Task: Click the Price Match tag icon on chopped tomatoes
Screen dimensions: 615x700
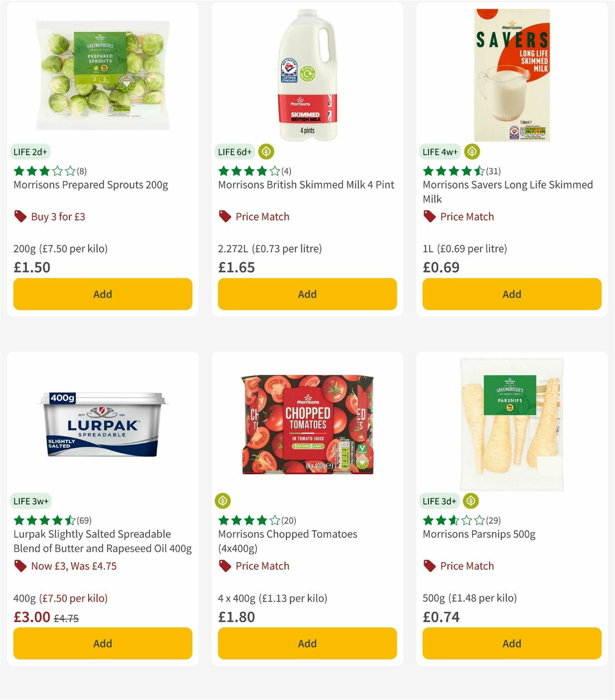Action: (224, 566)
